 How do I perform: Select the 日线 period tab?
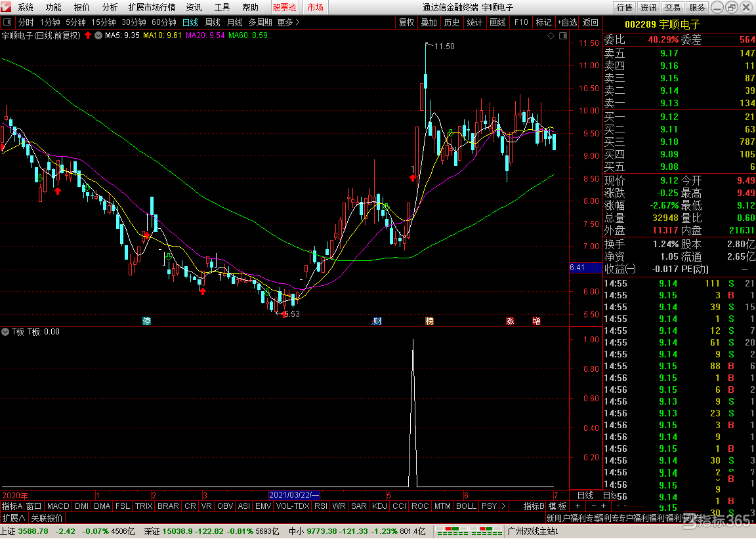click(x=190, y=22)
